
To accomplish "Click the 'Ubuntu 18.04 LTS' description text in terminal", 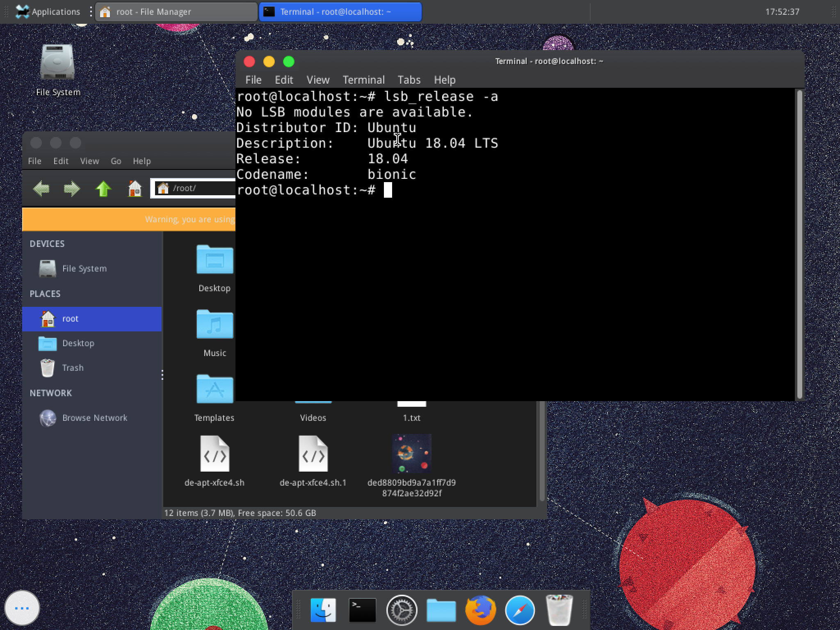I will (x=433, y=143).
